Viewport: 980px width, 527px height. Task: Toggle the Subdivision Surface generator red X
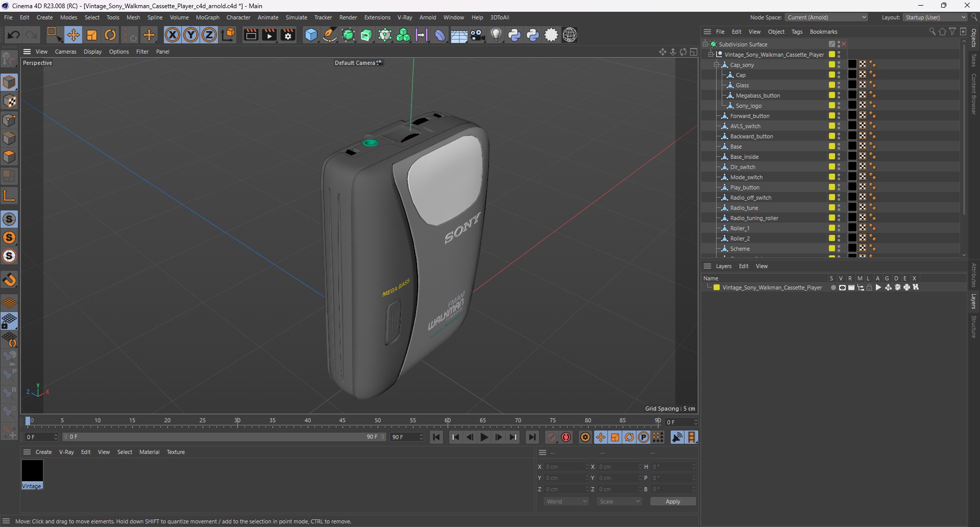(x=844, y=44)
